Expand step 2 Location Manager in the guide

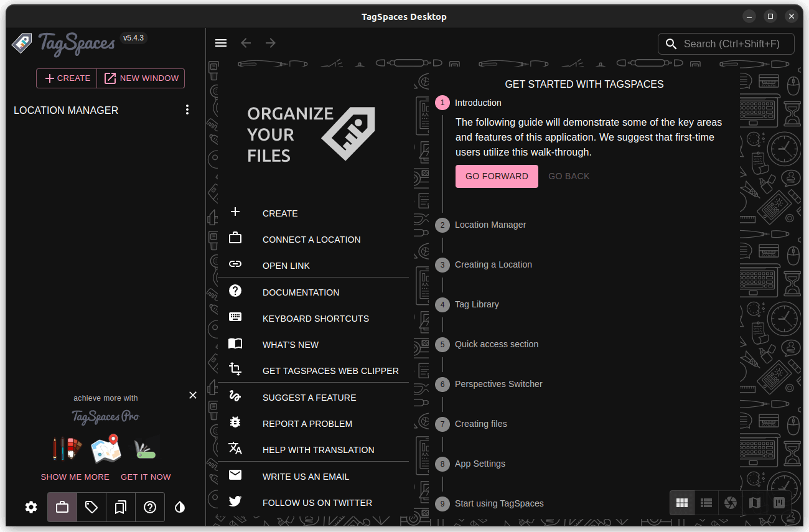coord(490,225)
